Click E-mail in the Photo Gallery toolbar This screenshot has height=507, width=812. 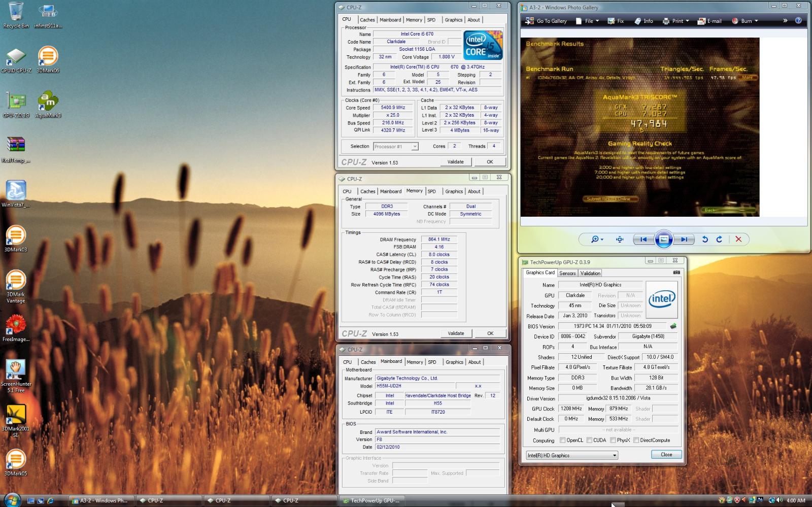coord(709,21)
